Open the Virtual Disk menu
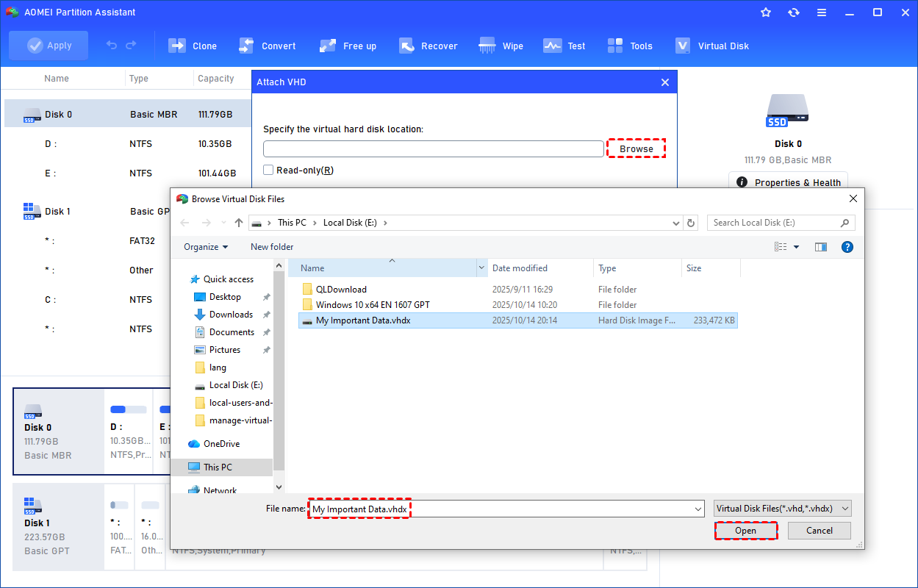Image resolution: width=918 pixels, height=588 pixels. coord(711,46)
